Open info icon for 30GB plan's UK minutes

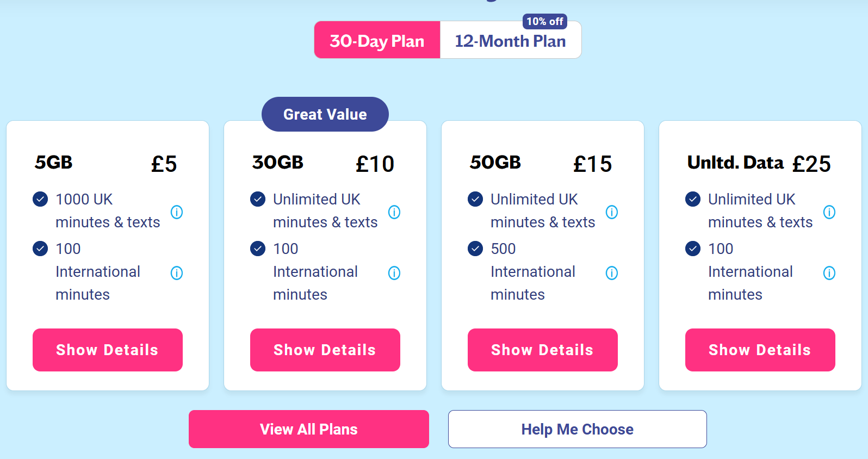point(394,212)
